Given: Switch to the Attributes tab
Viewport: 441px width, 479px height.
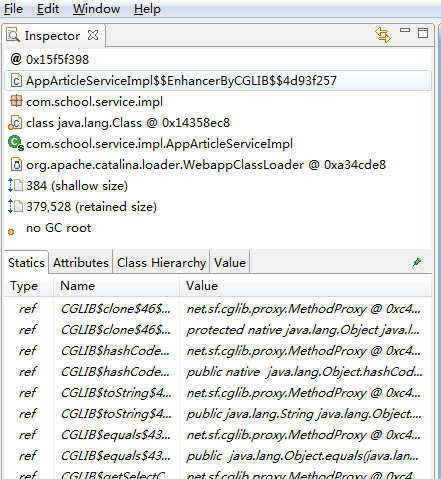Looking at the screenshot, I should [x=81, y=263].
